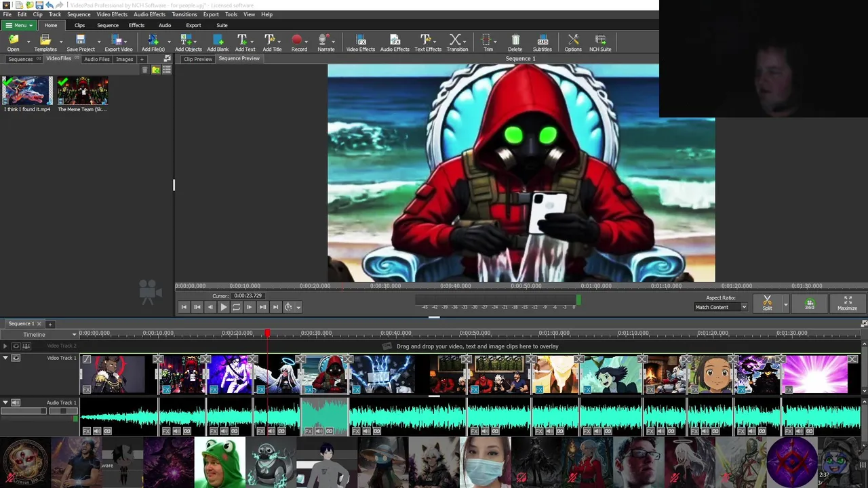
Task: Open the File menu
Action: coord(7,14)
